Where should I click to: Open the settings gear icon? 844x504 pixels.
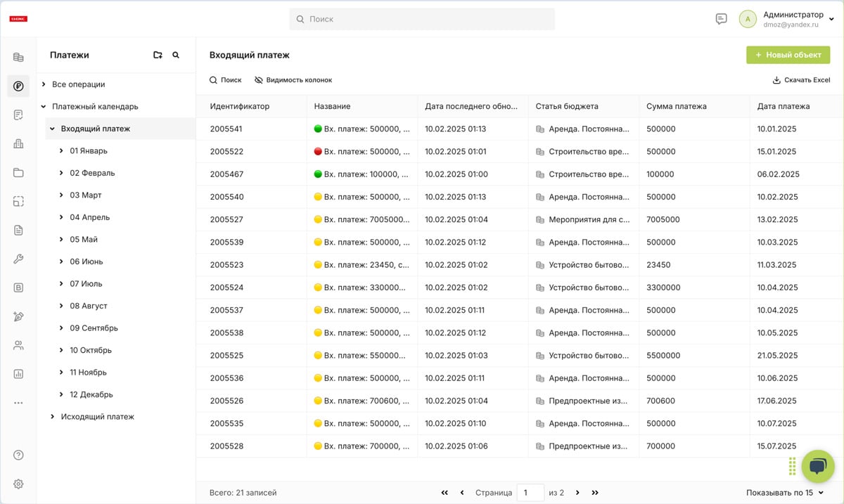(18, 484)
